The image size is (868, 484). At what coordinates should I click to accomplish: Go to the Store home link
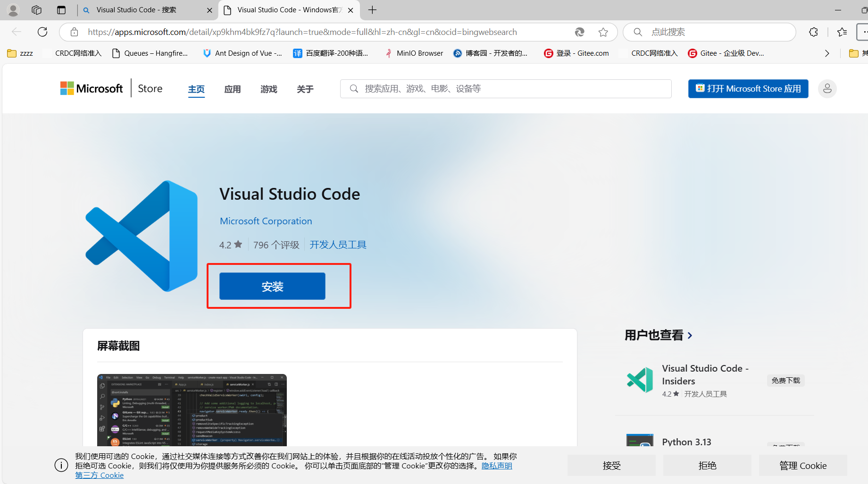pyautogui.click(x=150, y=88)
